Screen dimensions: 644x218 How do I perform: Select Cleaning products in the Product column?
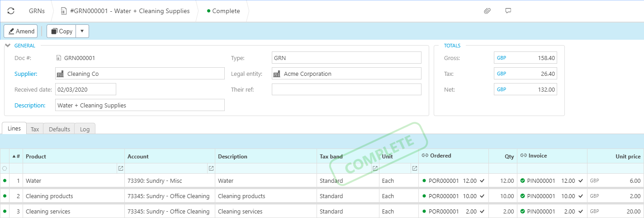[x=74, y=196]
